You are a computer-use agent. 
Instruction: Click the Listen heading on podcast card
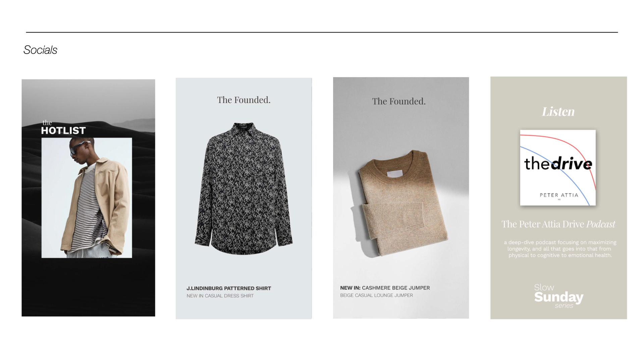click(x=558, y=112)
